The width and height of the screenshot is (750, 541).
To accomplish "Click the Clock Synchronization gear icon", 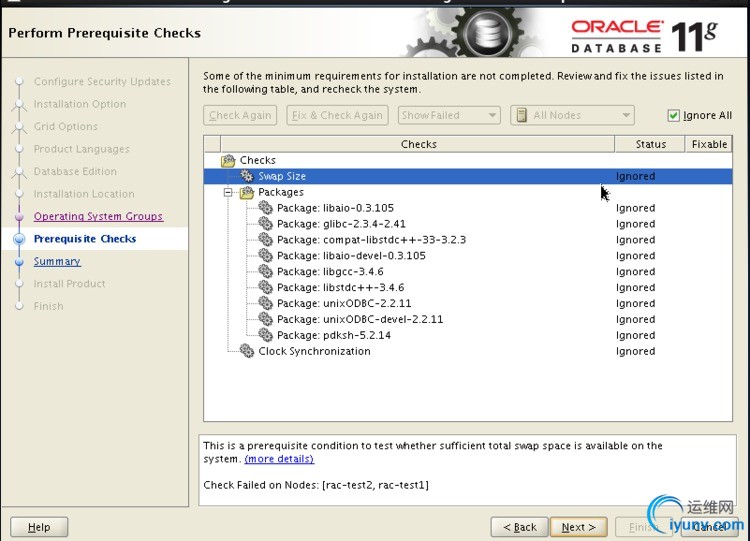I will [247, 351].
